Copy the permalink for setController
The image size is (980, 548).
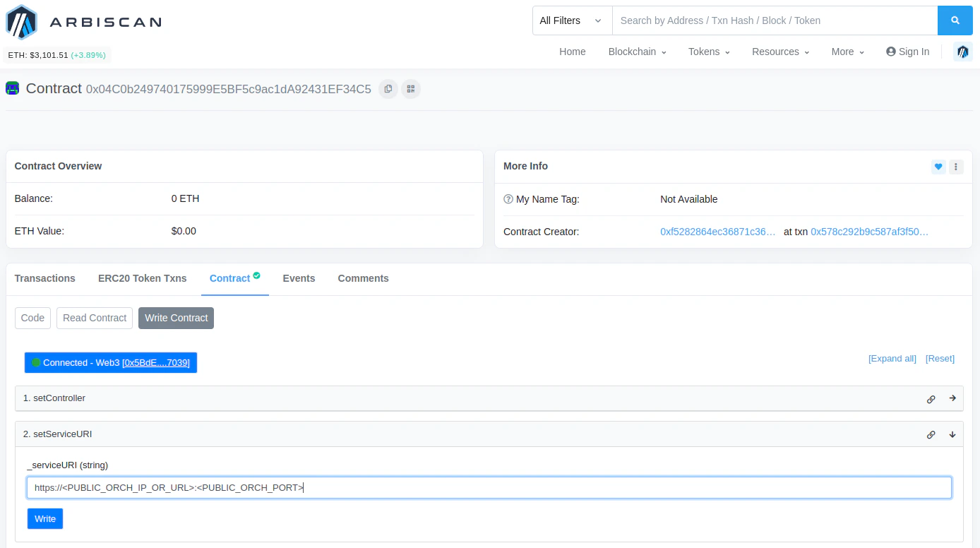coord(931,399)
